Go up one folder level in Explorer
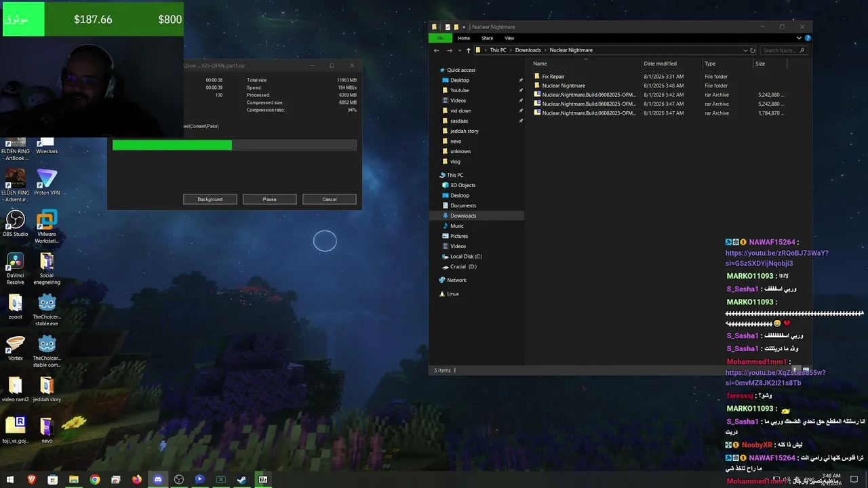868x488 pixels. point(468,50)
